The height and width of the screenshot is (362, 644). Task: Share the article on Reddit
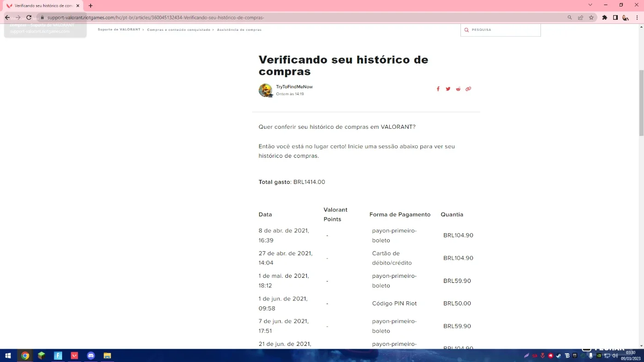click(458, 89)
